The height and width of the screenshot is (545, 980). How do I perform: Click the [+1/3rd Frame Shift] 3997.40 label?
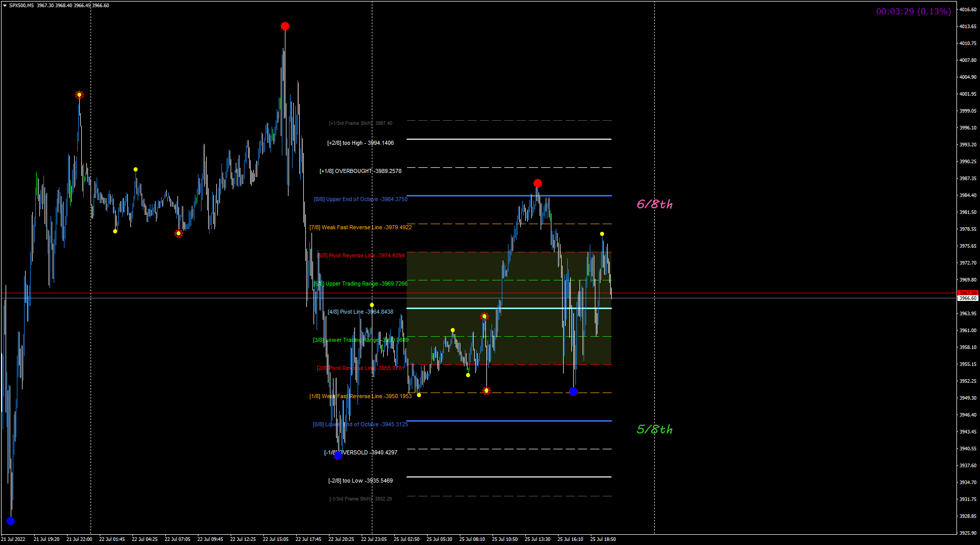click(x=361, y=123)
